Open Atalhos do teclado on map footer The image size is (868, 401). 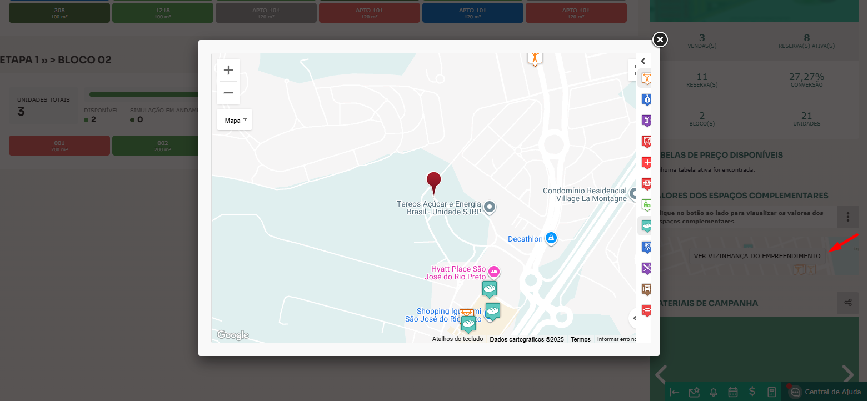(457, 339)
